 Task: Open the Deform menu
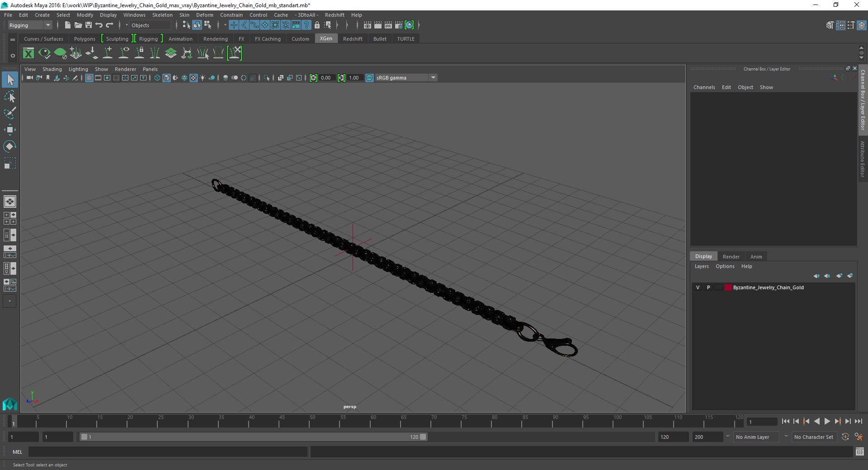(x=205, y=15)
